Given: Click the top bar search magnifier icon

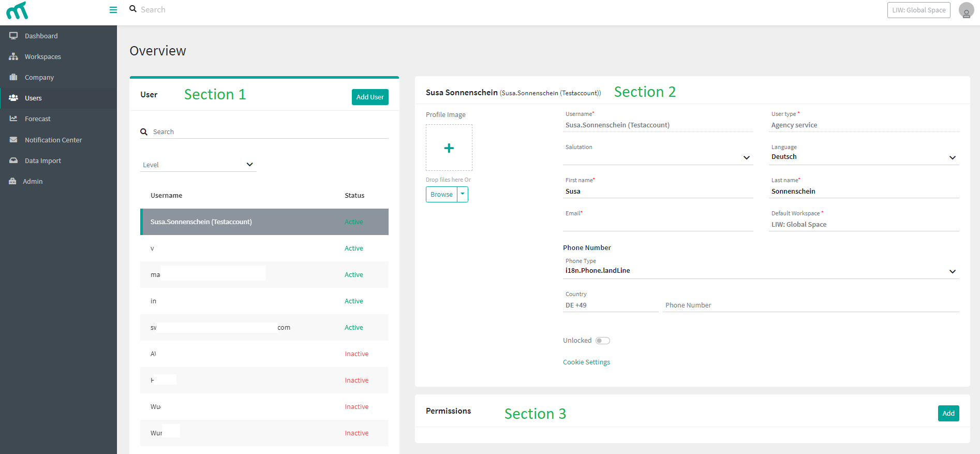Looking at the screenshot, I should pos(133,9).
